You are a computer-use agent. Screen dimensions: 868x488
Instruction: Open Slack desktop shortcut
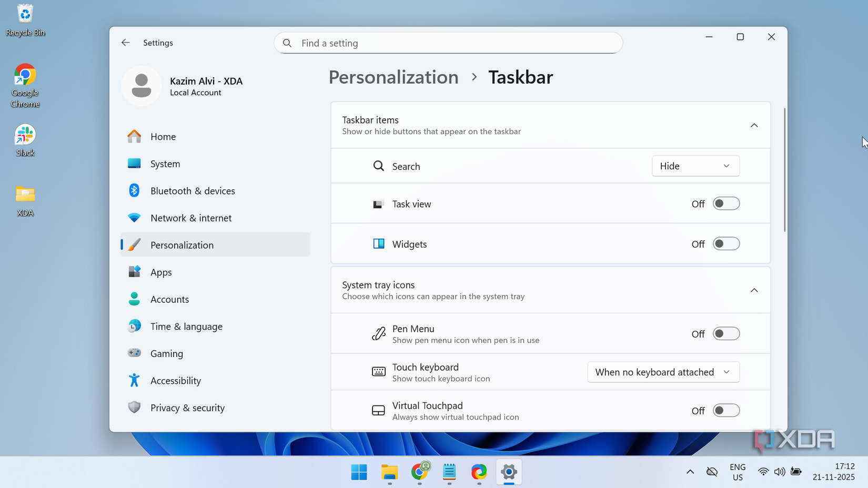coord(25,140)
